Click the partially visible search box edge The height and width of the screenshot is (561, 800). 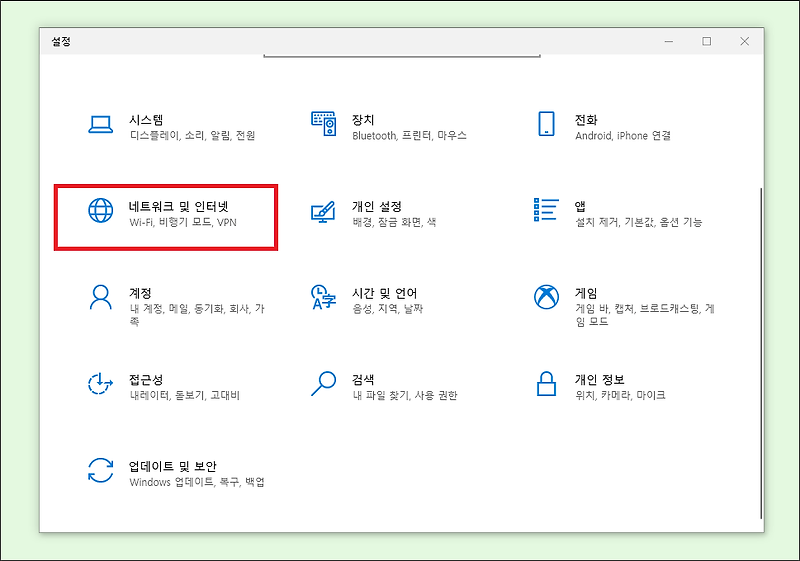pos(402,56)
